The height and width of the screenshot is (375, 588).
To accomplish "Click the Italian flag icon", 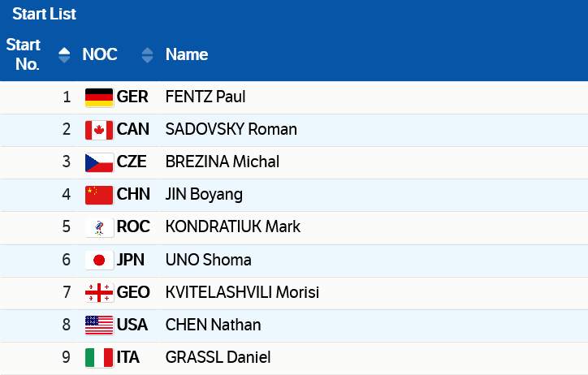I will [99, 358].
